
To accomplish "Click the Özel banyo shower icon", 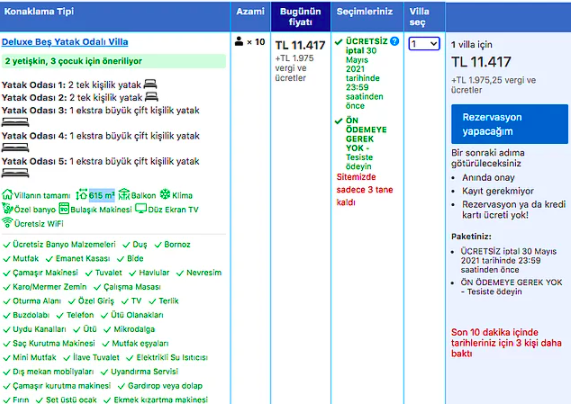I will (7, 209).
